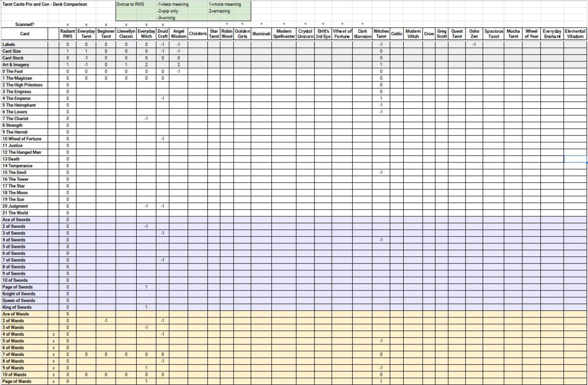Select the 'Cloisters' column header

198,34
